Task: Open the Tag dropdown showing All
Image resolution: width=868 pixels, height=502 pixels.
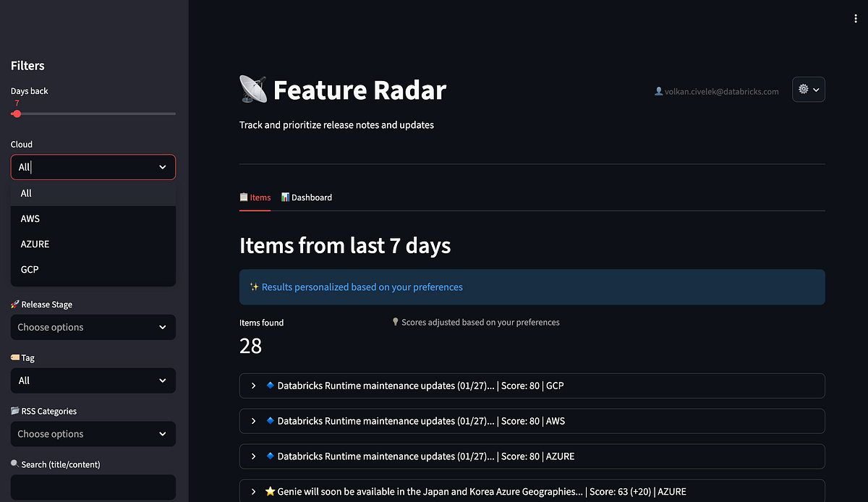Action: coord(93,380)
